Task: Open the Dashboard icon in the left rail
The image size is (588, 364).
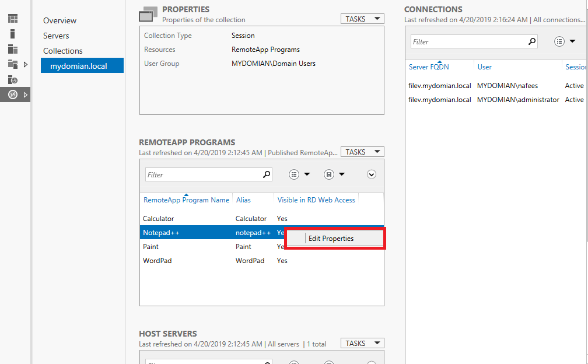Action: click(13, 18)
